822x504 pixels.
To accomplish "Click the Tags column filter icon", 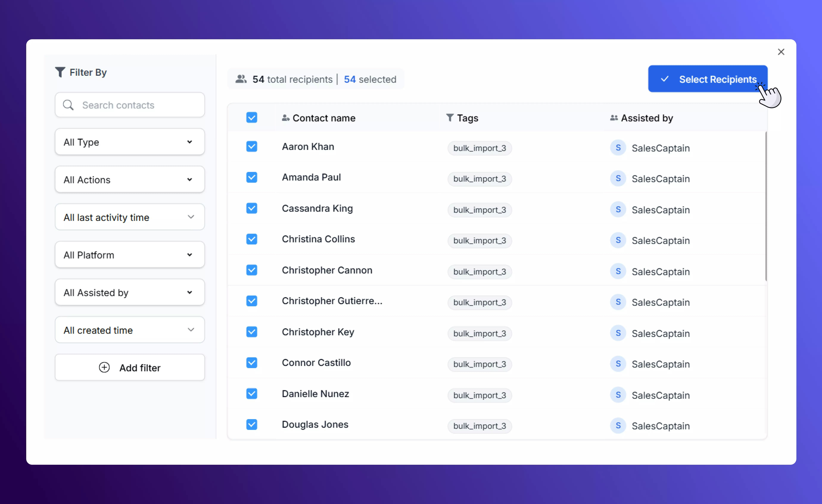I will [450, 118].
